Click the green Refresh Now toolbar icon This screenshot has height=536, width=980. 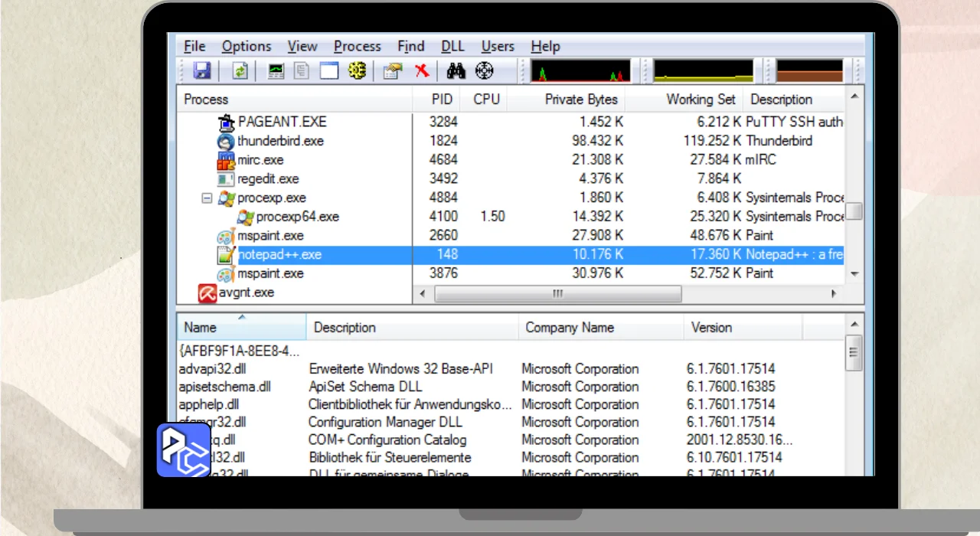coord(240,71)
